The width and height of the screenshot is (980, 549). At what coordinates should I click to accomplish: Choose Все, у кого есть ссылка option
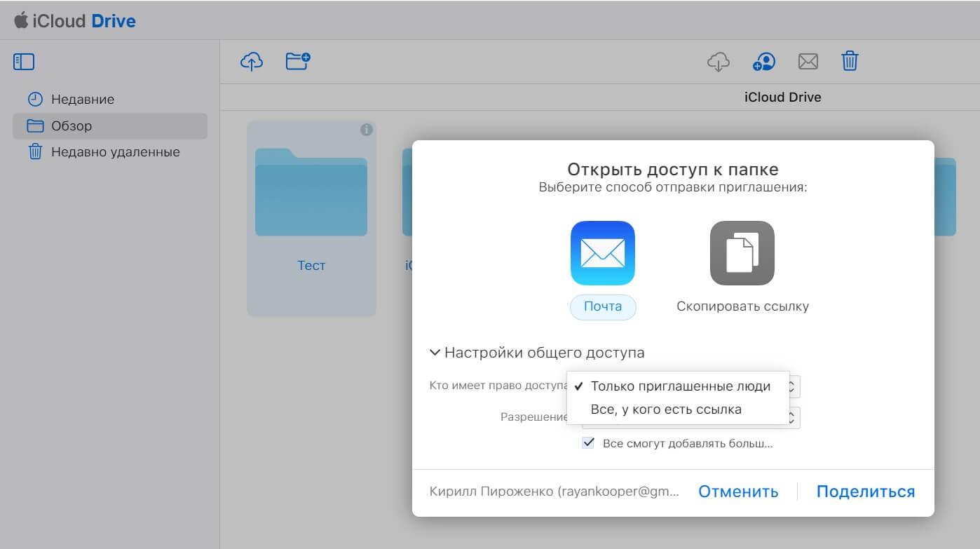click(666, 409)
